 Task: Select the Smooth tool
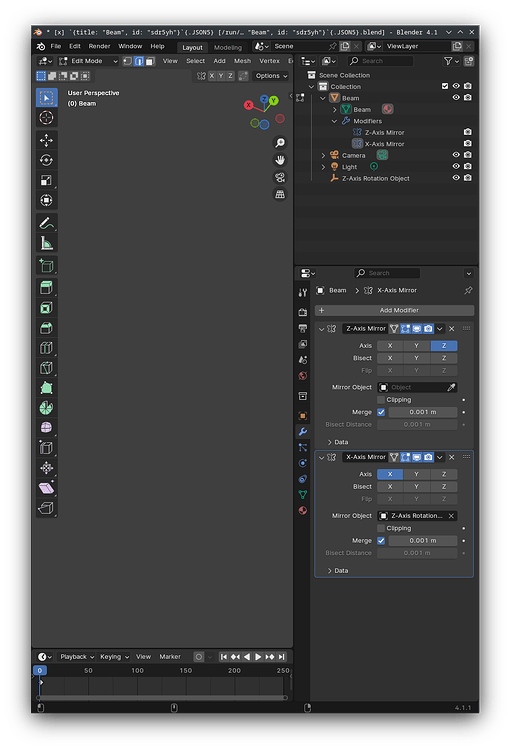tap(46, 428)
